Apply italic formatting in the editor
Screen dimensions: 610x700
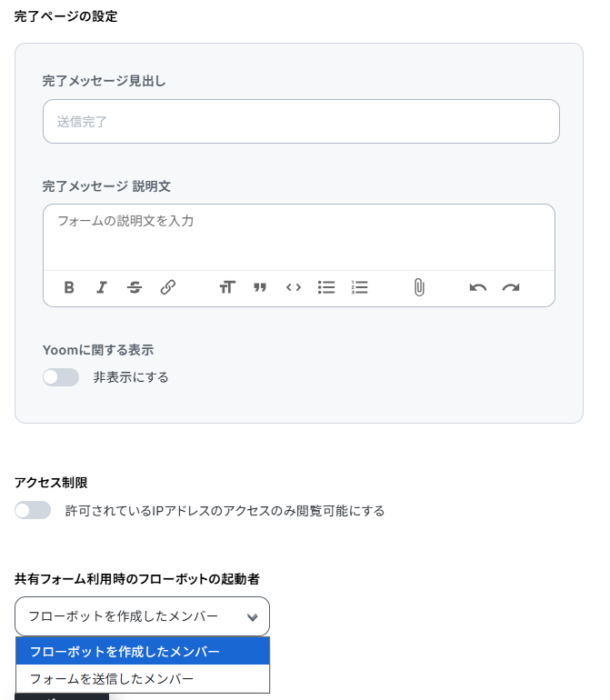coord(102,287)
